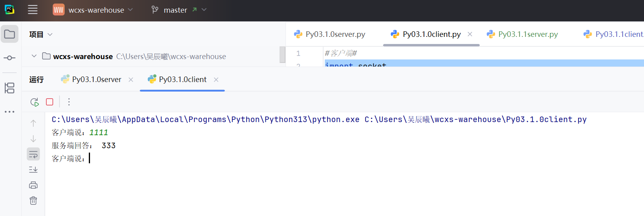This screenshot has width=644, height=216.
Task: Open more tool windows ellipsis
Action: pyautogui.click(x=10, y=112)
